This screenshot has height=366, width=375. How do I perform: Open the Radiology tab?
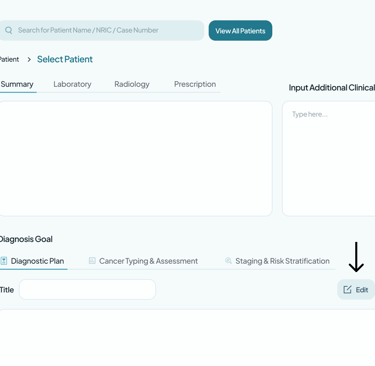(132, 84)
